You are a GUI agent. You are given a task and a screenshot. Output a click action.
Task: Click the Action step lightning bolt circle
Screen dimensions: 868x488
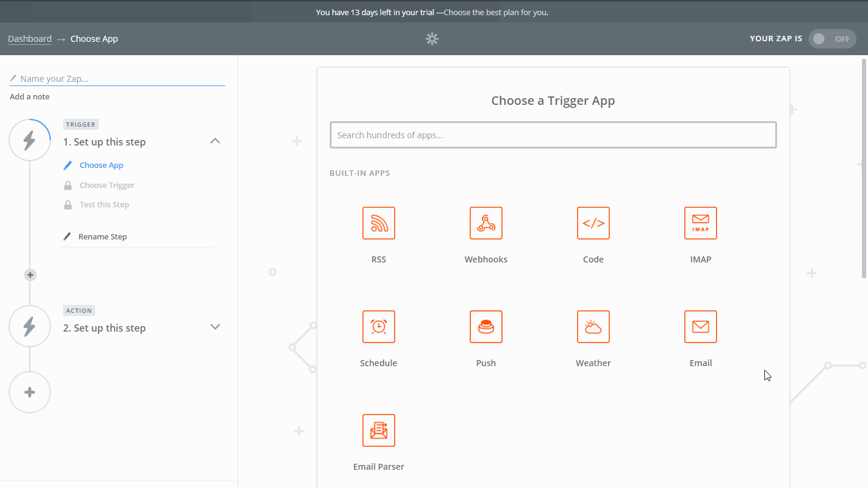[30, 326]
